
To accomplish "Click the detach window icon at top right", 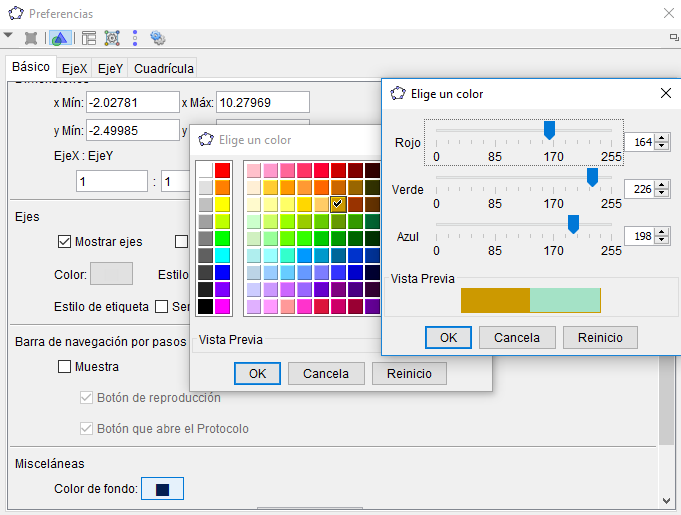I will (674, 37).
